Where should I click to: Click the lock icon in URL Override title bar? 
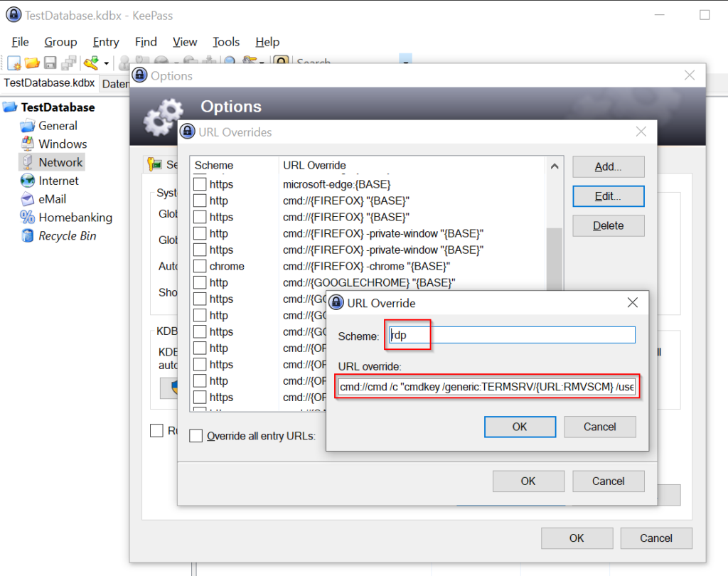336,303
